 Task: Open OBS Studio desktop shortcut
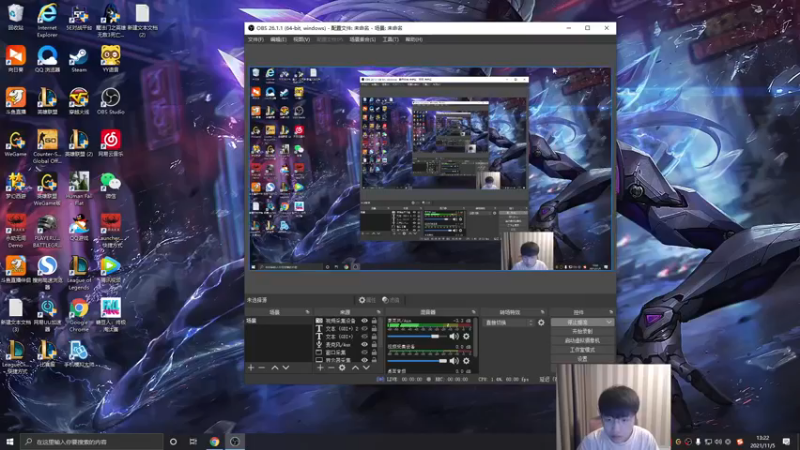tap(110, 102)
